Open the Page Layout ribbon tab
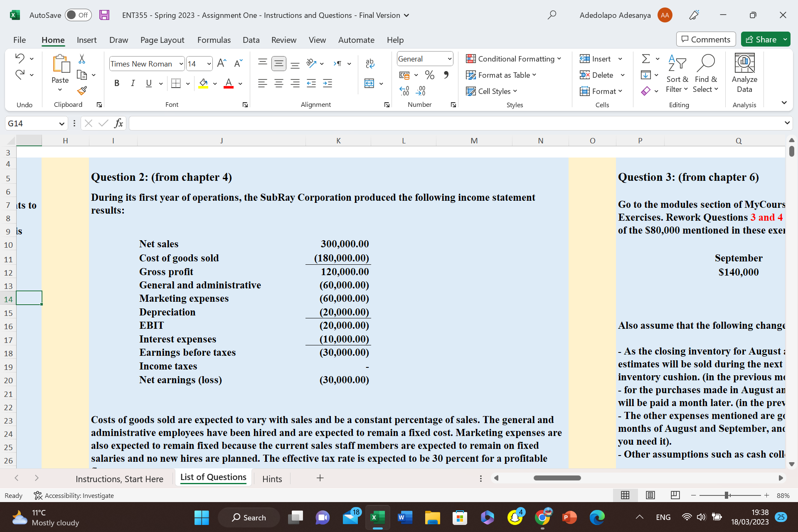 [162, 40]
